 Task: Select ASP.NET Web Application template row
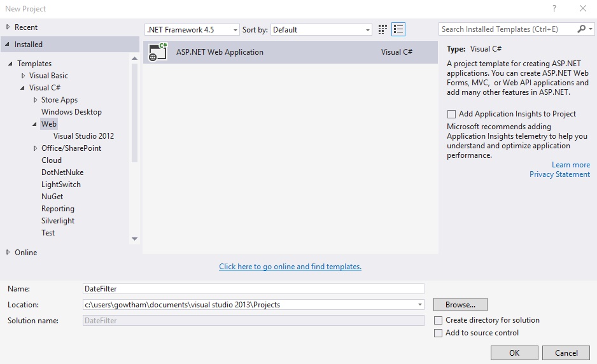pos(290,52)
